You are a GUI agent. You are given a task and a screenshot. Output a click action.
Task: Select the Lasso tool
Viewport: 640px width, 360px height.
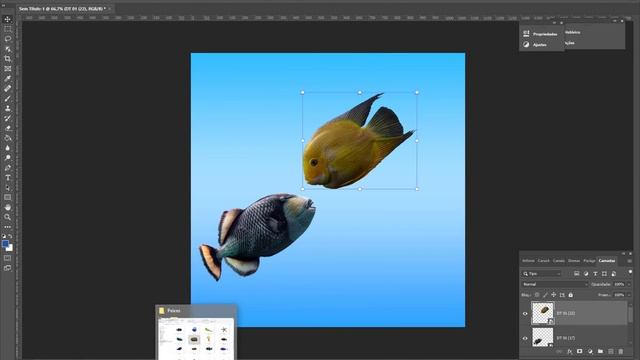click(7, 39)
